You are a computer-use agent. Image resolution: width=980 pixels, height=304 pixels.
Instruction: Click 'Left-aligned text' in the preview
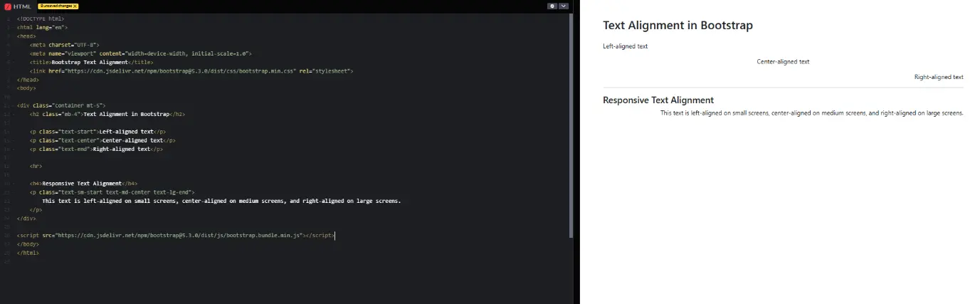[625, 46]
